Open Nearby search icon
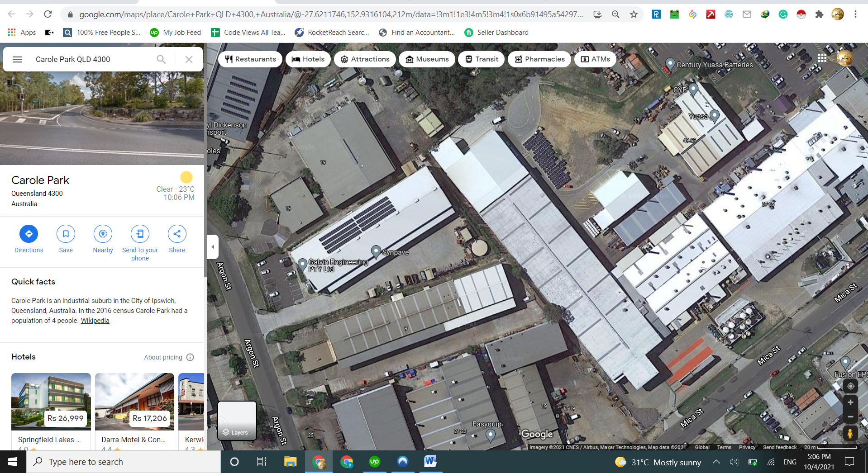This screenshot has width=868, height=473. 103,234
